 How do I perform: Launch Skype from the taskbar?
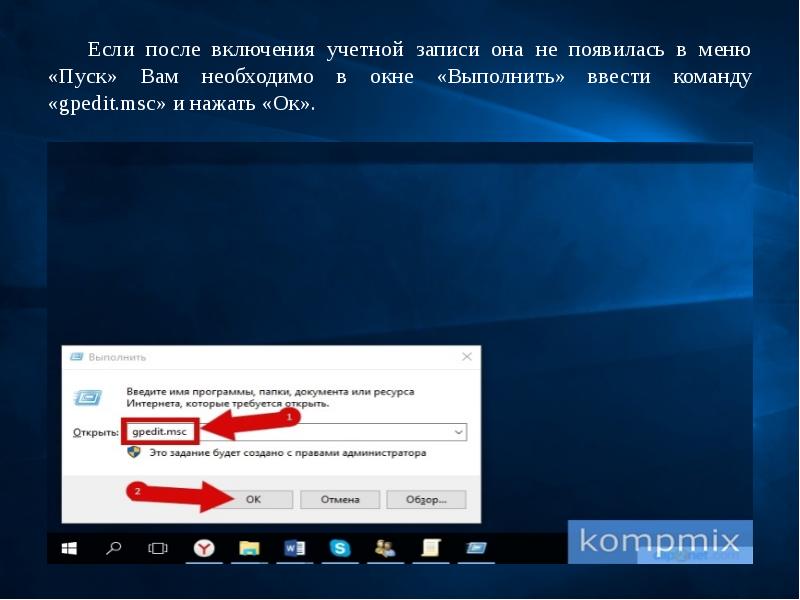pos(340,548)
